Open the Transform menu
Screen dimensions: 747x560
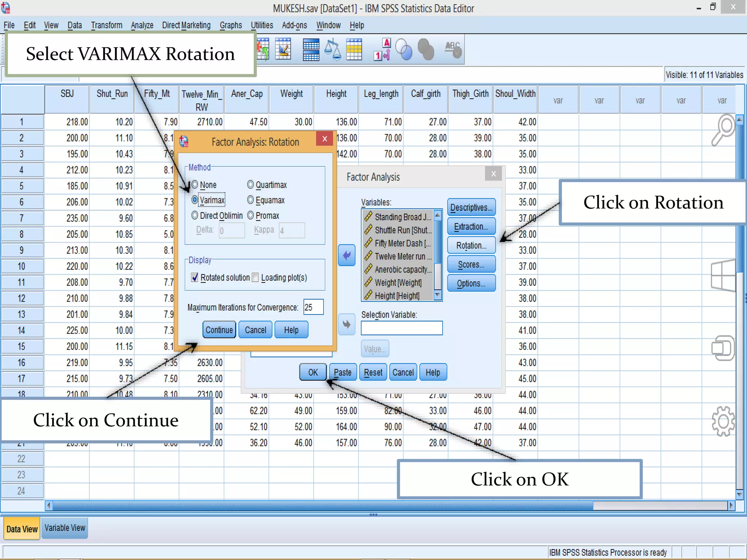tap(107, 25)
